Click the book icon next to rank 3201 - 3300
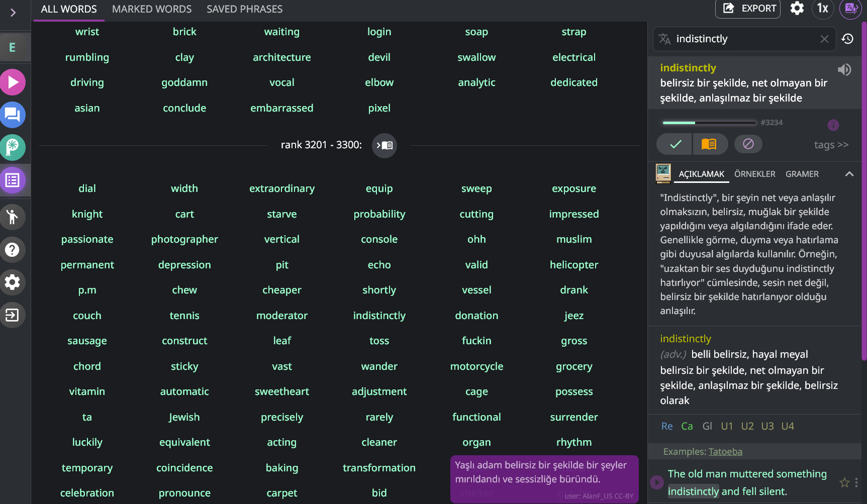867x504 pixels. pyautogui.click(x=384, y=145)
